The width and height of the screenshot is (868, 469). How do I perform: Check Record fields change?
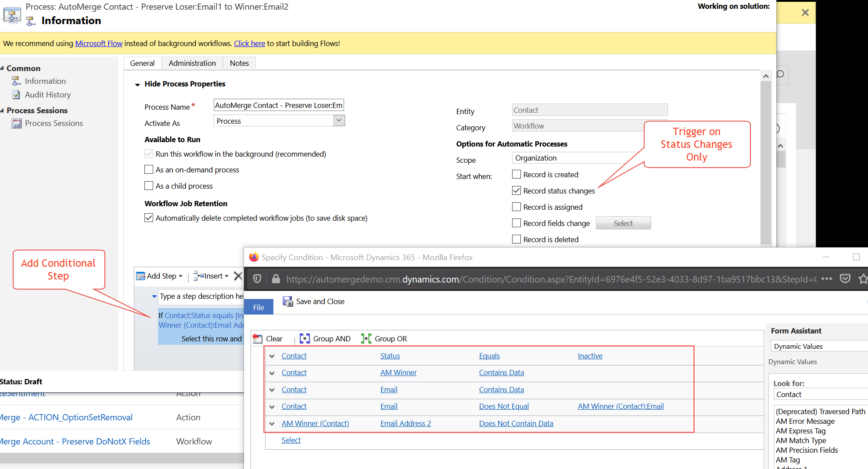click(516, 223)
